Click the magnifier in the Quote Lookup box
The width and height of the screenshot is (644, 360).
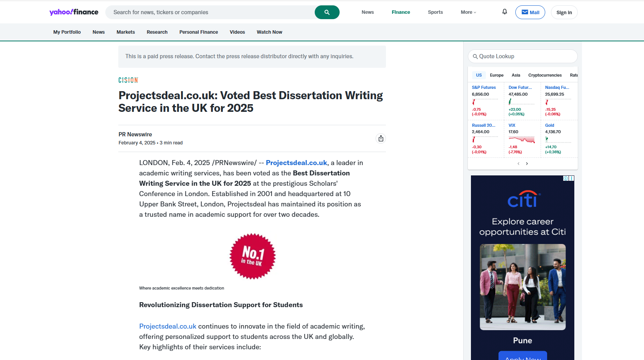click(x=474, y=56)
